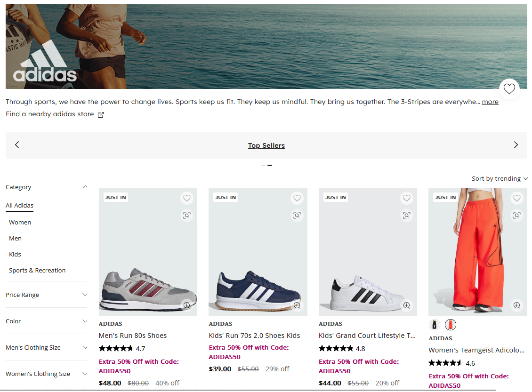The height and width of the screenshot is (392, 532).
Task: Click the navy Kids' Run 70s shoe image
Action: [x=258, y=252]
